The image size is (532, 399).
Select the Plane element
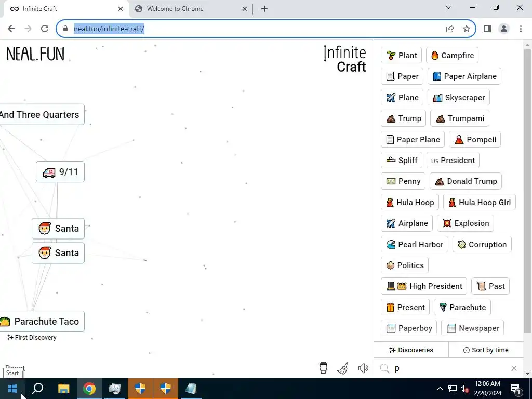tap(402, 97)
